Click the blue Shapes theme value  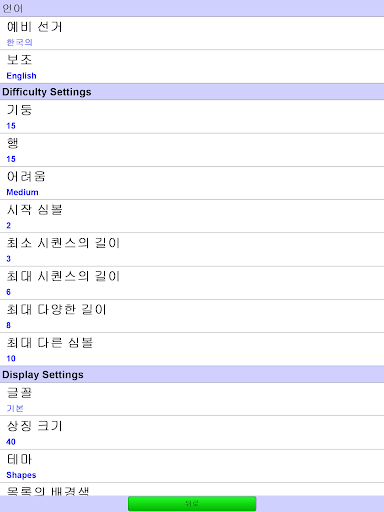pyautogui.click(x=21, y=475)
